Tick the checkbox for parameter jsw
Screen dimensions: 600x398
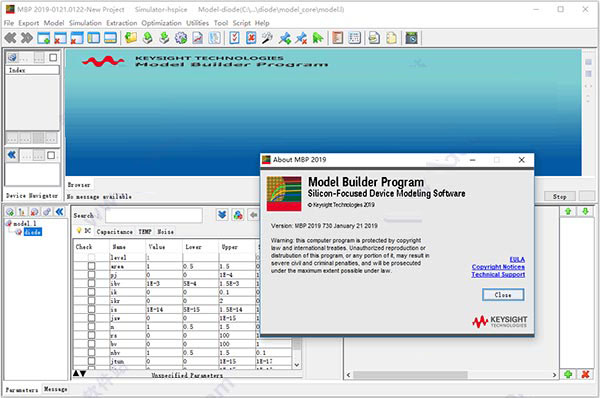coord(91,318)
